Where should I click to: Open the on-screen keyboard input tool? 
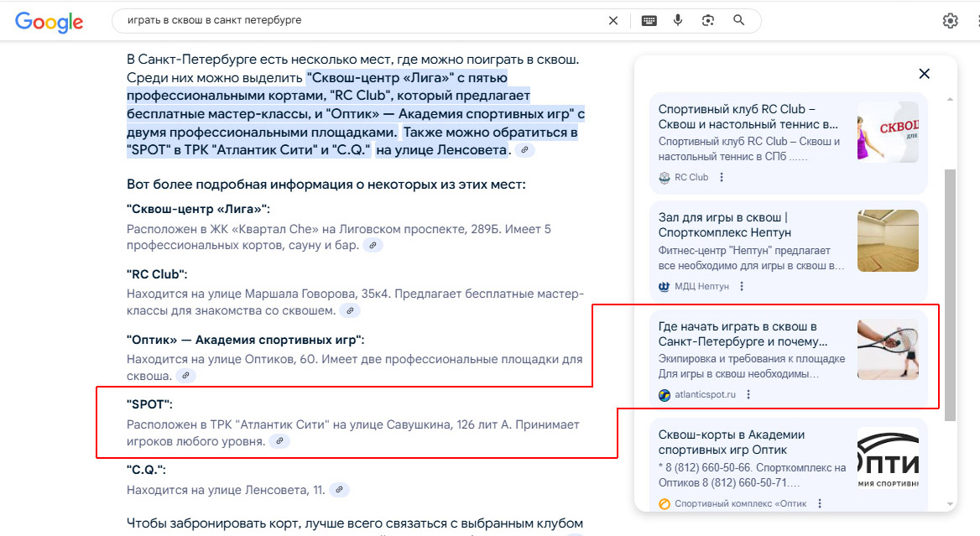(x=649, y=21)
